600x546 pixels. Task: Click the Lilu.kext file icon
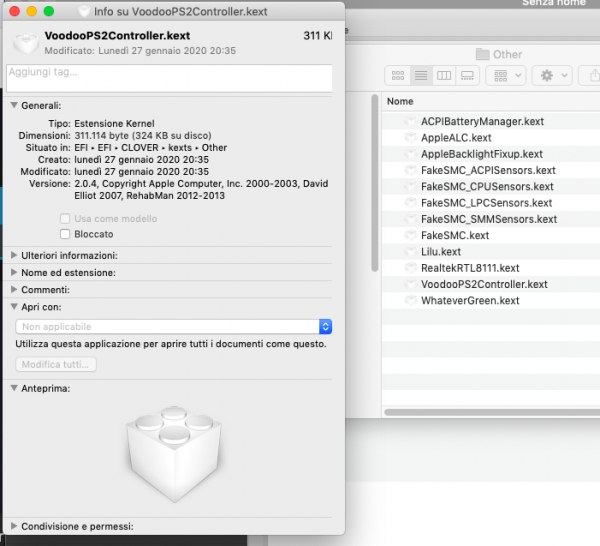point(411,251)
